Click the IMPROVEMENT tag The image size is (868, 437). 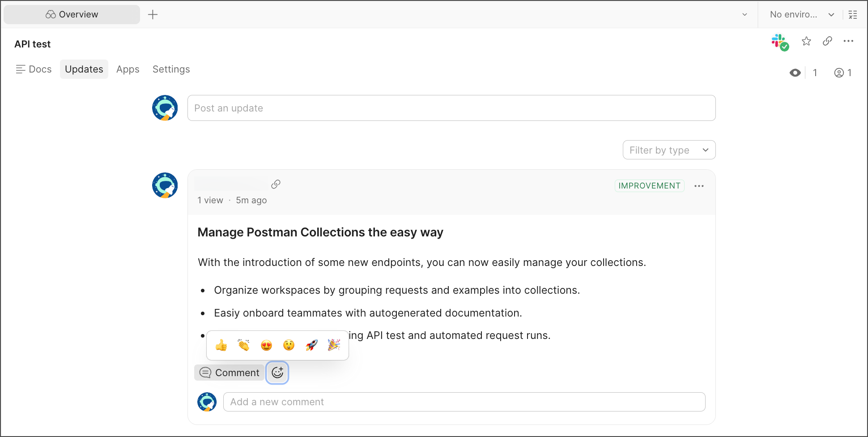point(649,186)
